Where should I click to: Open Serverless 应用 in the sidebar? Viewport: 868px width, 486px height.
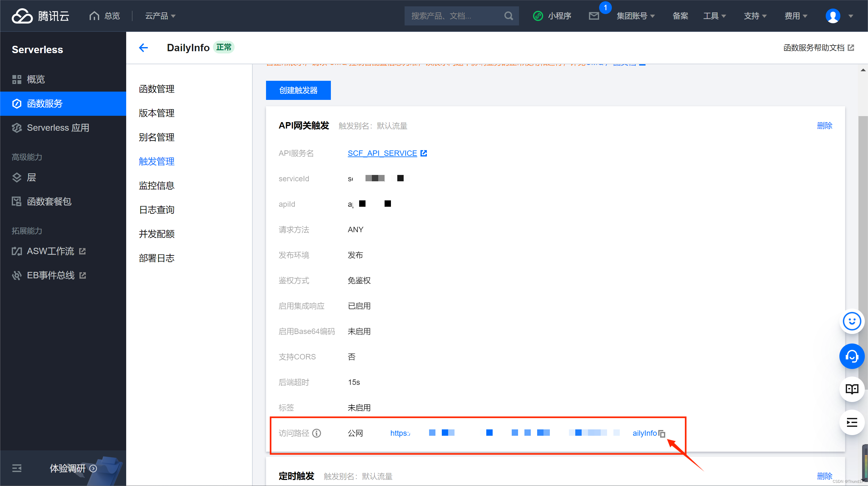coord(63,128)
